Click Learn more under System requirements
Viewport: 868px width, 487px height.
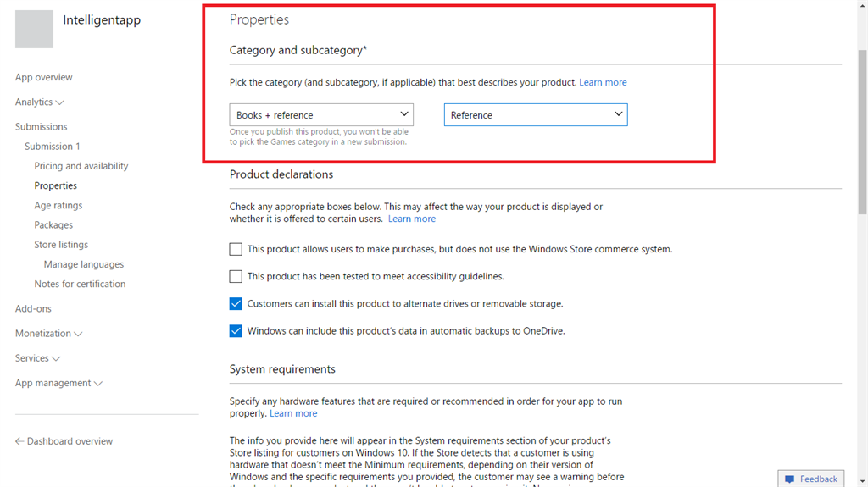293,413
